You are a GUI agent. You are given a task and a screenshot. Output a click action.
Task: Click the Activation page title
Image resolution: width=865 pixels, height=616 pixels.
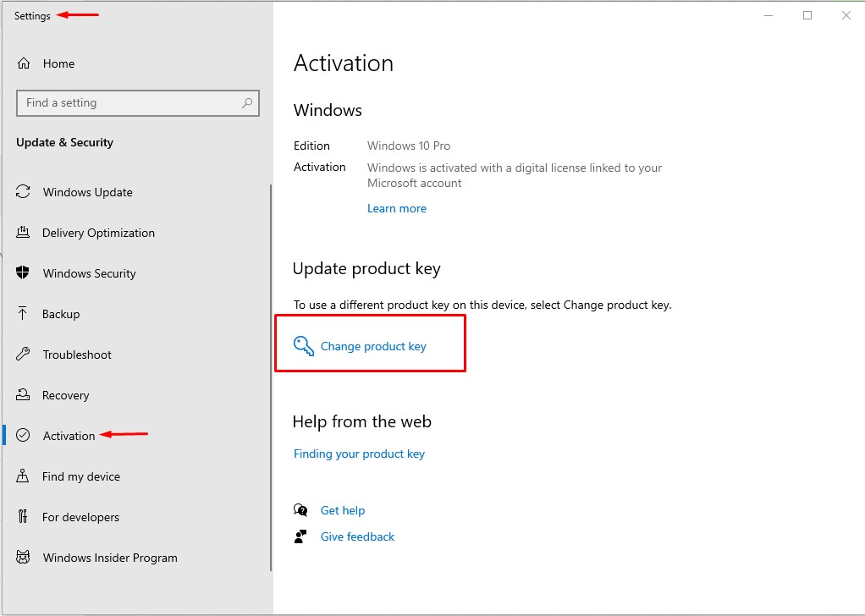tap(343, 63)
